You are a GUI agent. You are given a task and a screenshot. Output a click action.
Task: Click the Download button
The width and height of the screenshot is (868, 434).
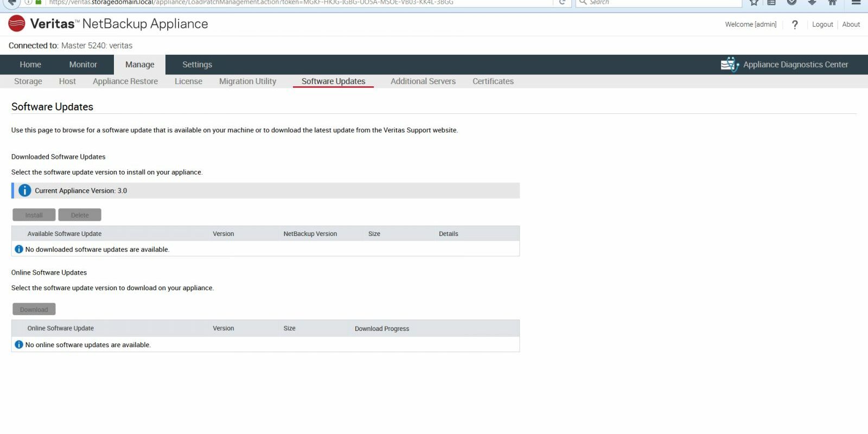click(x=34, y=309)
